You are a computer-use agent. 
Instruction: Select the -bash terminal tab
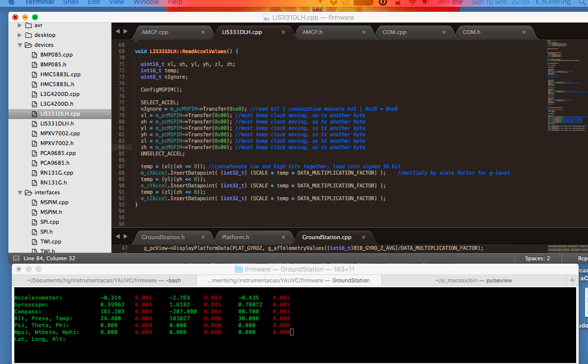(104, 280)
